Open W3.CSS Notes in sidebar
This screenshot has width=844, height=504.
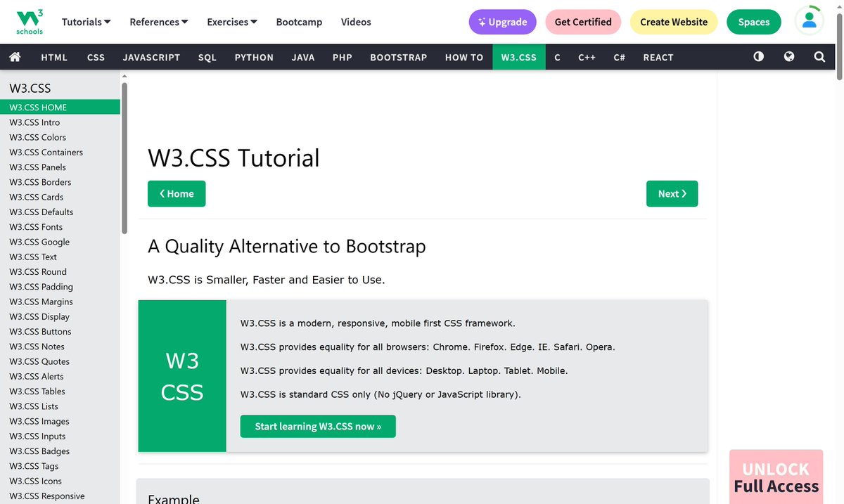(60, 347)
